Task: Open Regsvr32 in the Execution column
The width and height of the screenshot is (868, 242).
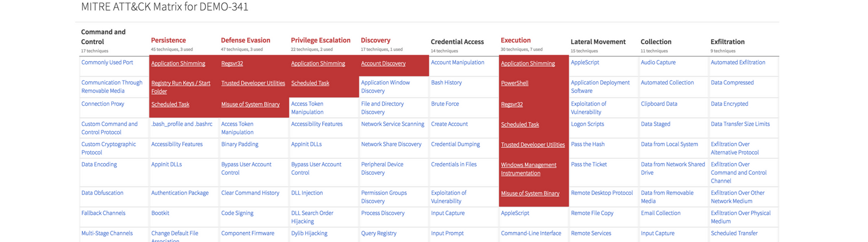Action: [x=512, y=104]
